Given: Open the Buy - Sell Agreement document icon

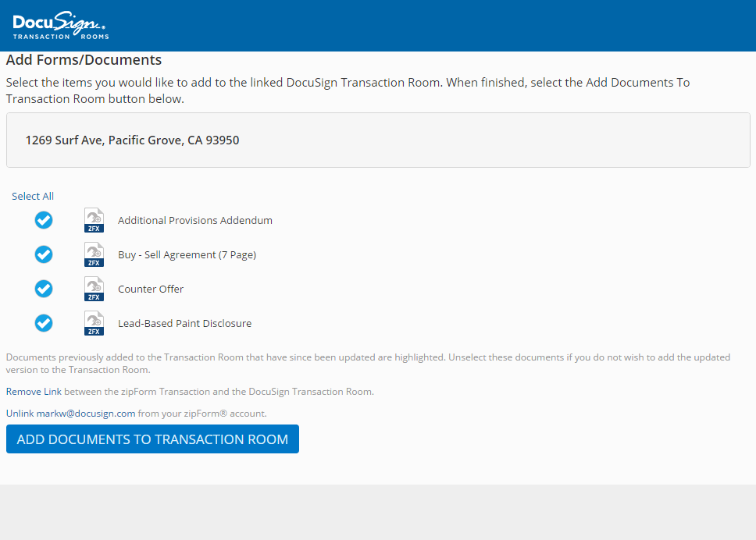Looking at the screenshot, I should tap(94, 254).
